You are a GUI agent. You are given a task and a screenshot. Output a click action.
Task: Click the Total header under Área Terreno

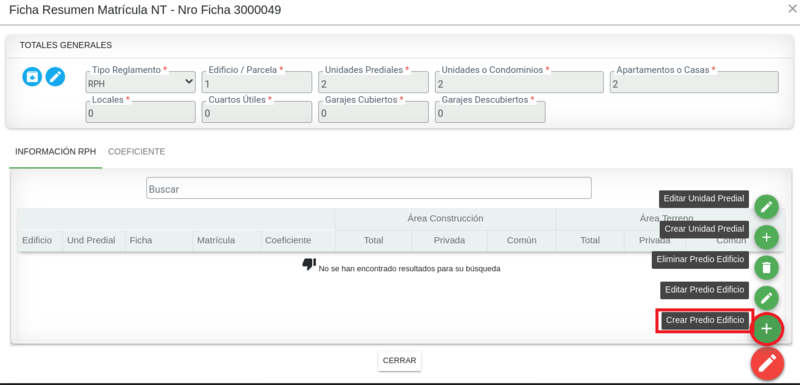point(590,240)
